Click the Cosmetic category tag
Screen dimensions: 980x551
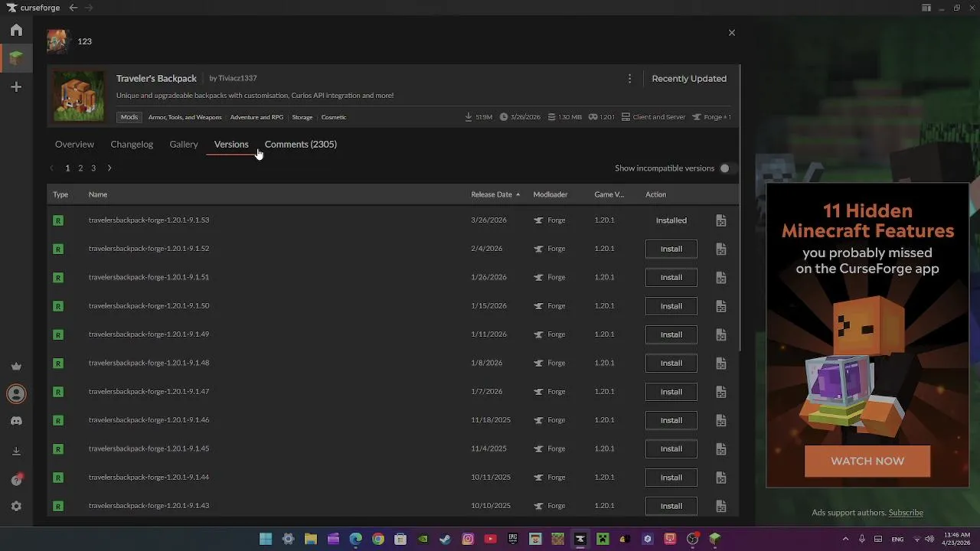pyautogui.click(x=334, y=117)
